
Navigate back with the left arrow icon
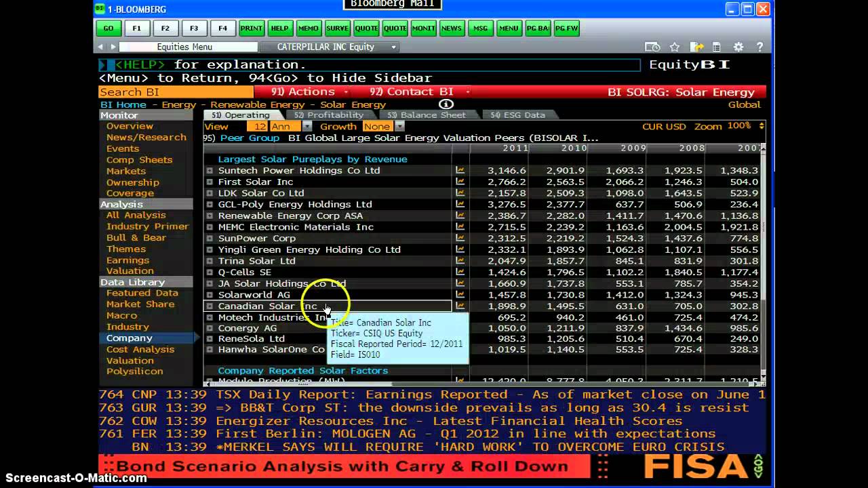[100, 47]
